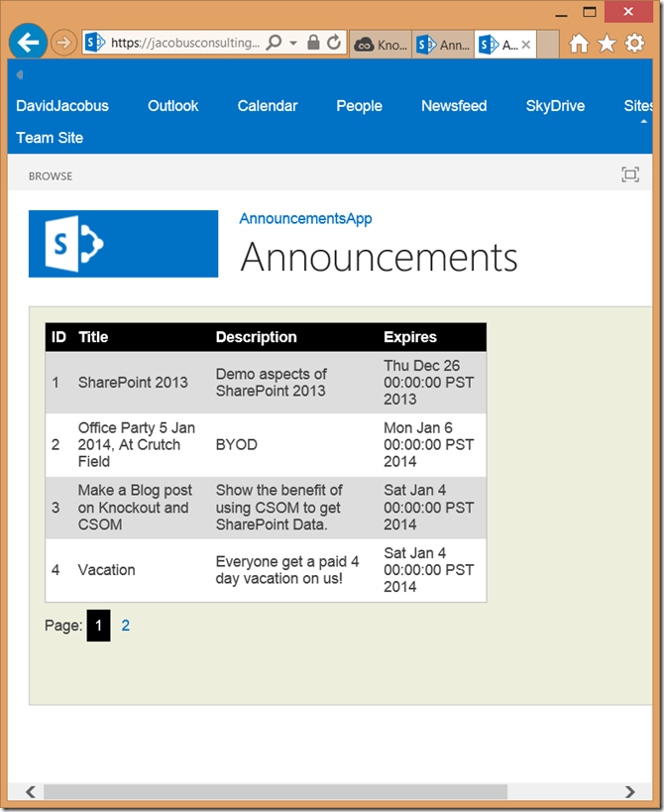Click the search magnifier in address bar
Screen dimensions: 664x812
pos(274,43)
